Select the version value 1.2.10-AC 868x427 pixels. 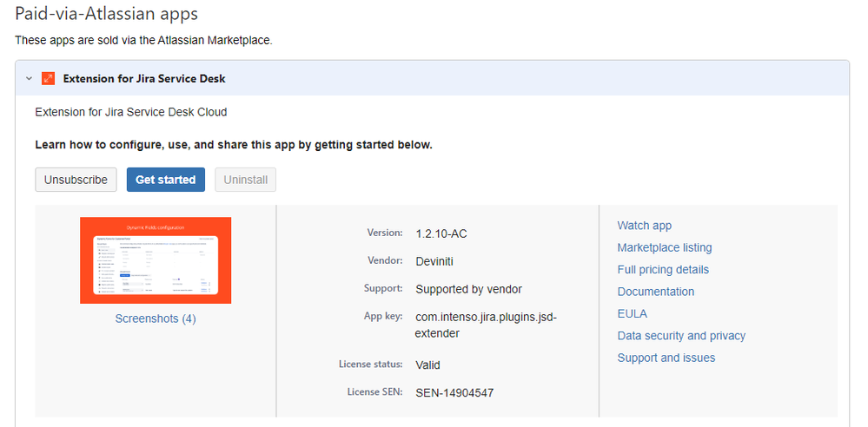point(441,234)
